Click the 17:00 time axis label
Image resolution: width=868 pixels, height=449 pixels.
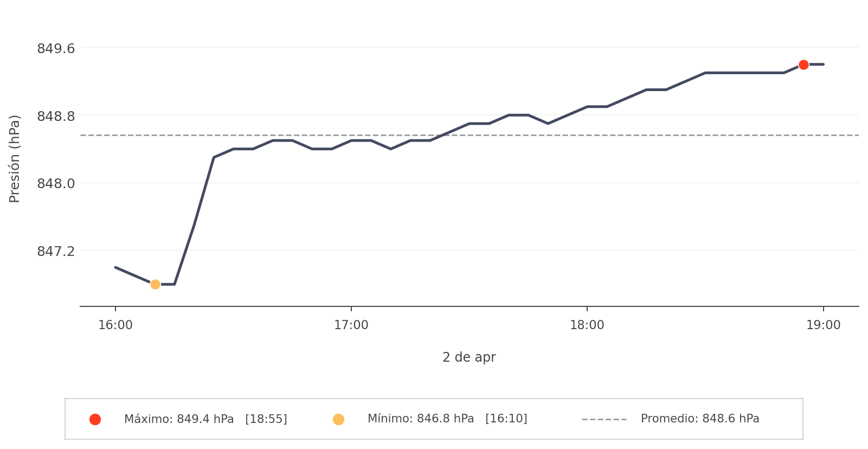[x=351, y=325]
